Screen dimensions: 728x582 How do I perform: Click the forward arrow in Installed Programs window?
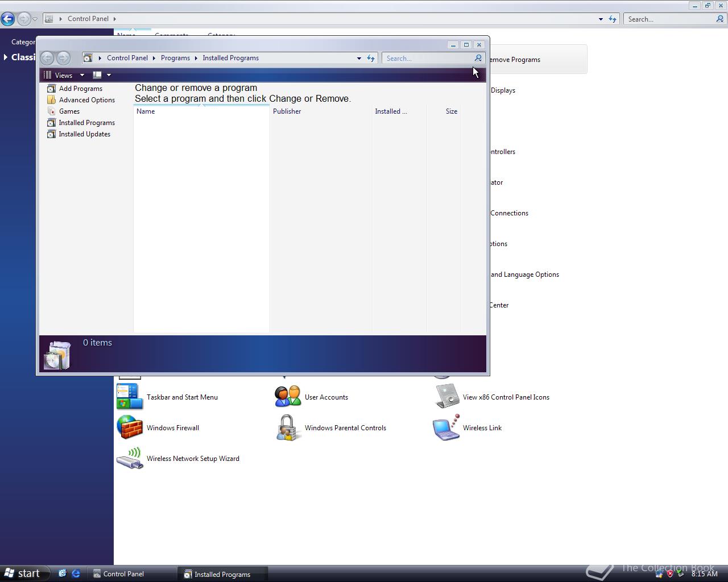point(63,58)
